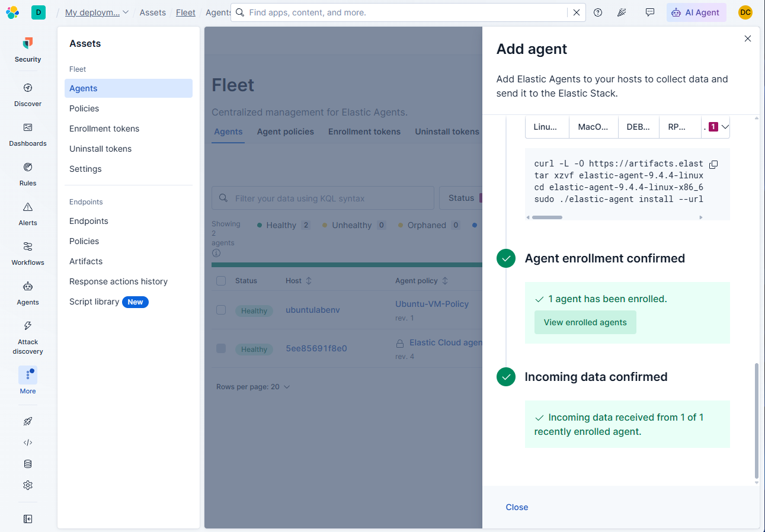Click the info icon under Showing 2 agents
This screenshot has width=765, height=532.
tap(216, 253)
